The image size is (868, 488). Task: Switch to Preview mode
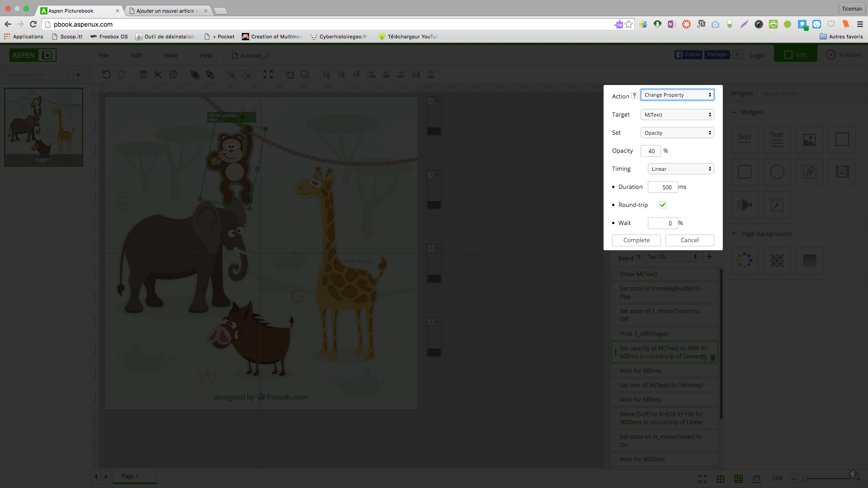[x=844, y=55]
